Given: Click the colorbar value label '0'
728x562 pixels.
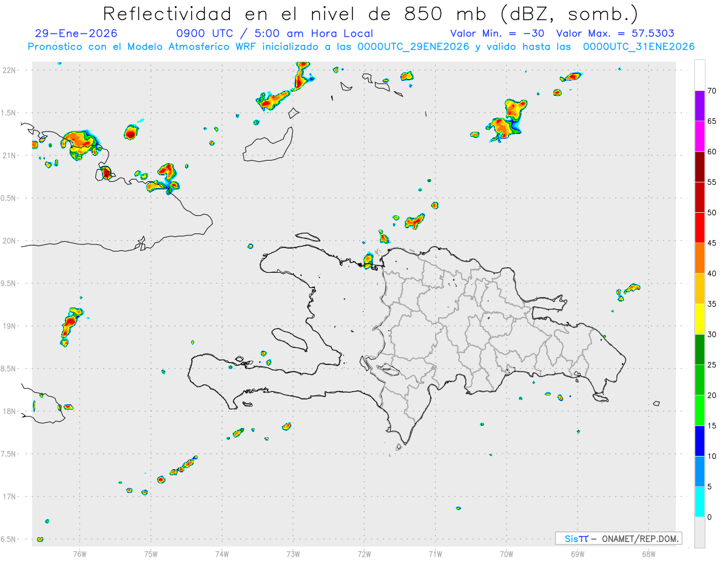Looking at the screenshot, I should [709, 517].
